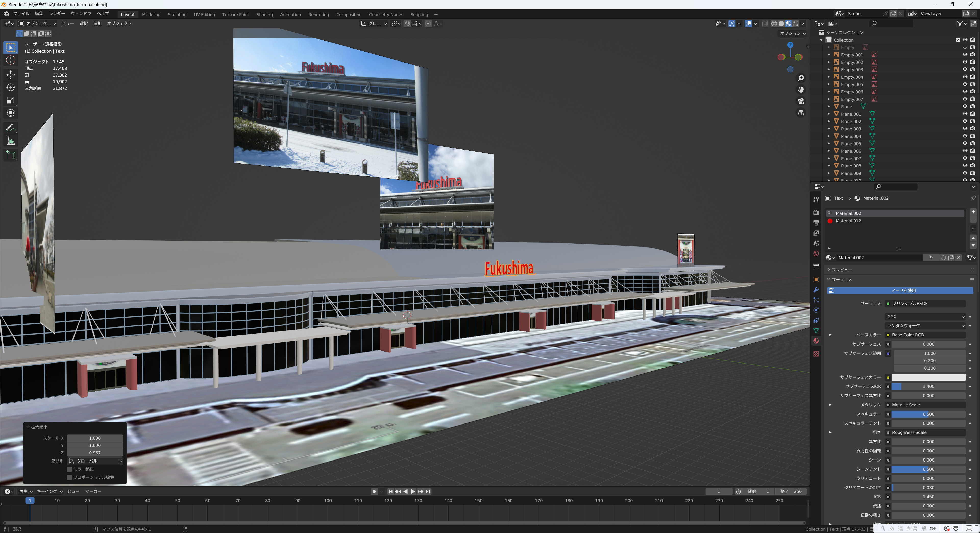980x533 pixels.
Task: Click the viewport pan hand icon
Action: pyautogui.click(x=801, y=90)
